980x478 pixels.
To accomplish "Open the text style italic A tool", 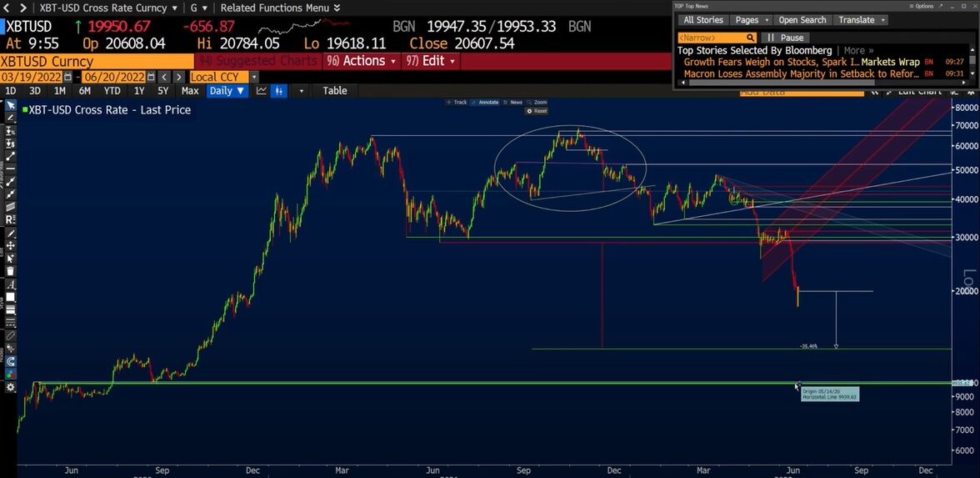I will click(11, 284).
